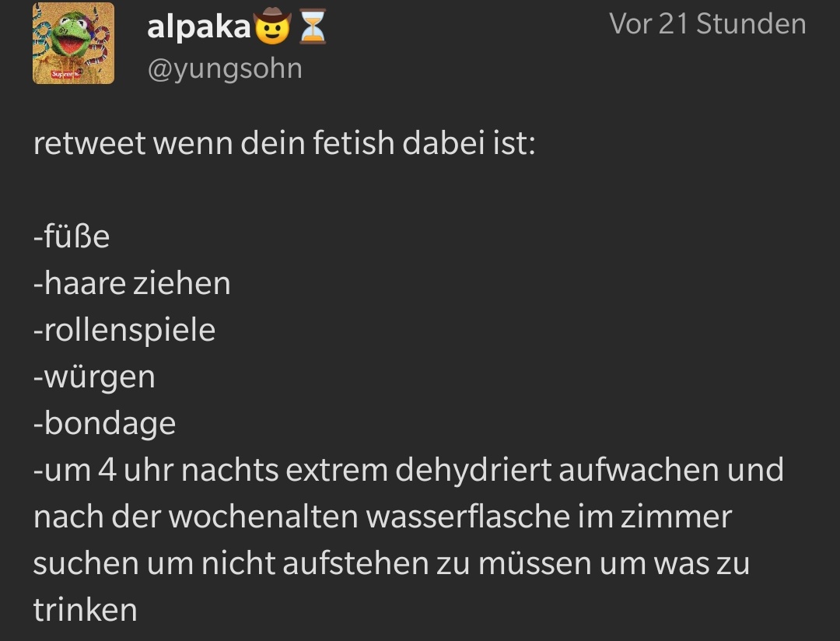Click the "-rollenspiele" list entry
This screenshot has width=840, height=641.
click(x=124, y=330)
